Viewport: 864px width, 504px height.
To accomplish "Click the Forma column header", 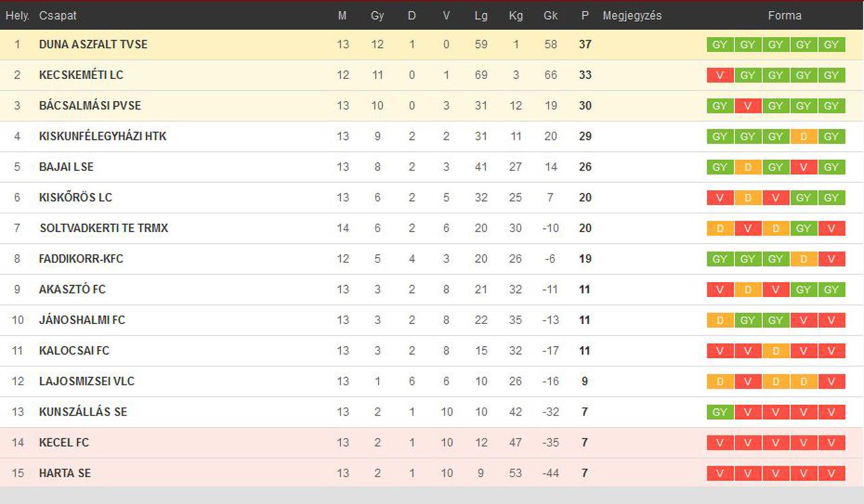I will pos(784,16).
